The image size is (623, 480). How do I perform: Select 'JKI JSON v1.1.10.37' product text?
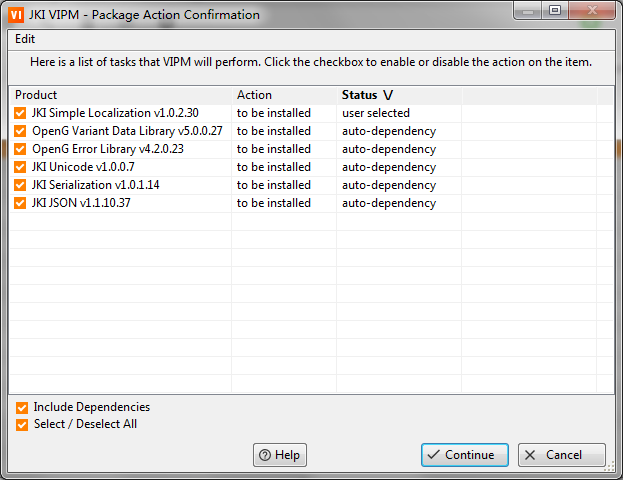pyautogui.click(x=81, y=203)
